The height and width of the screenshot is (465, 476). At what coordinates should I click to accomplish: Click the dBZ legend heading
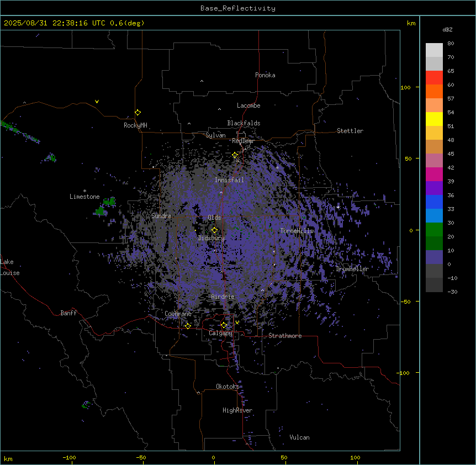[x=447, y=29]
